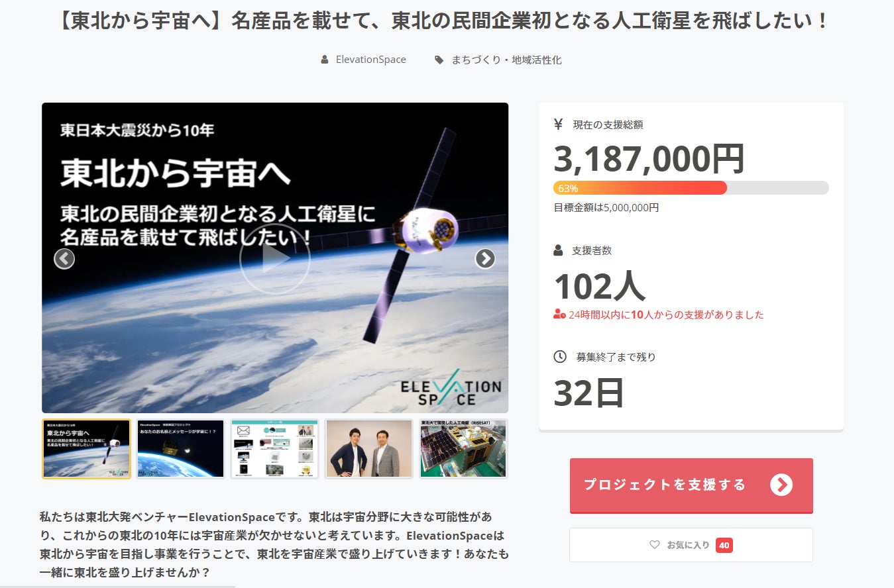
Task: Open the ElevationSpace owner link
Action: [x=370, y=60]
